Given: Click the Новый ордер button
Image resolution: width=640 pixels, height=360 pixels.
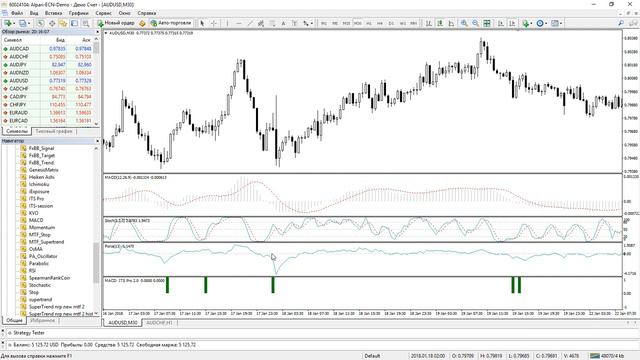Looking at the screenshot, I should pyautogui.click(x=116, y=23).
